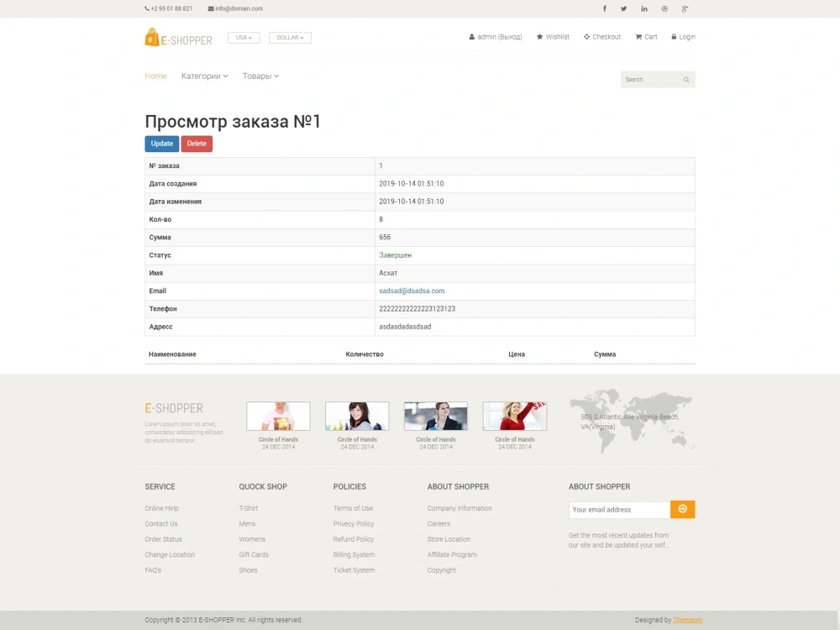Open Privecy Policy link
Screen dimensions: 840x630
pyautogui.click(x=354, y=524)
